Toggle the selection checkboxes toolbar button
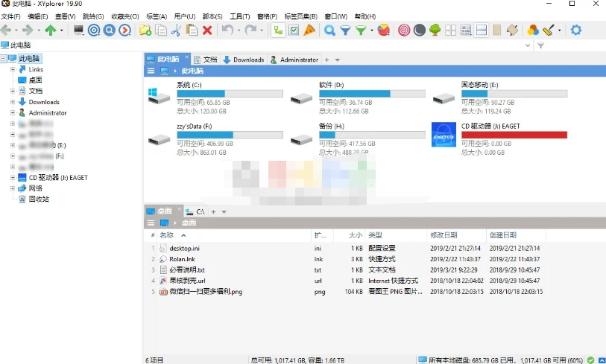 tap(294, 30)
